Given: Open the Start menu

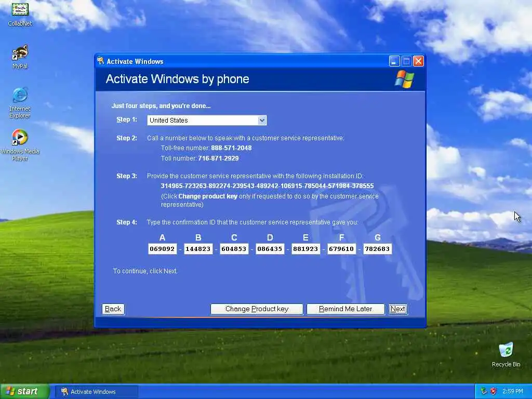Looking at the screenshot, I should coord(24,391).
